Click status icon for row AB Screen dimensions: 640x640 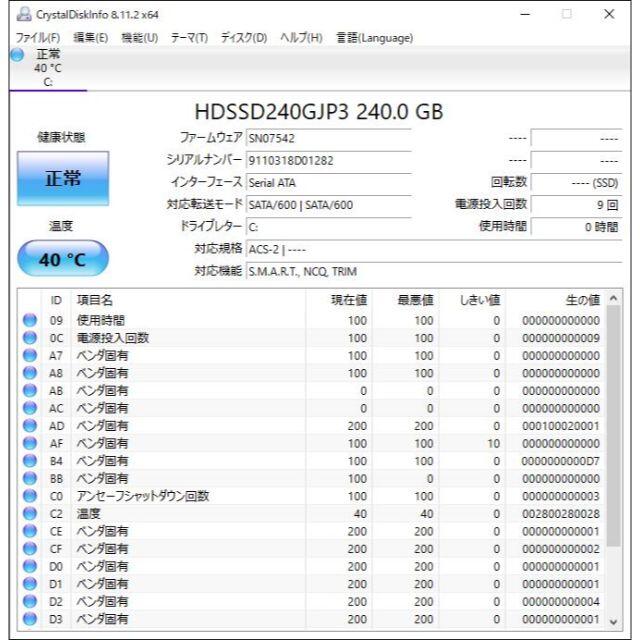coord(29,391)
